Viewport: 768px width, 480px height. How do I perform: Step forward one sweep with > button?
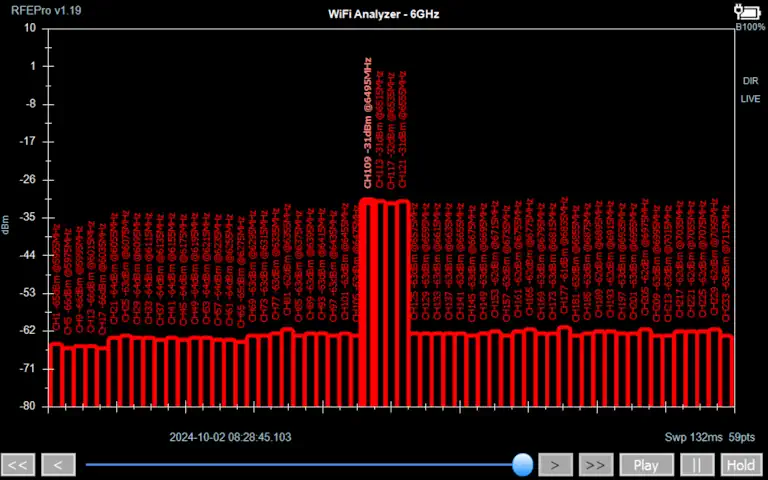pyautogui.click(x=555, y=465)
